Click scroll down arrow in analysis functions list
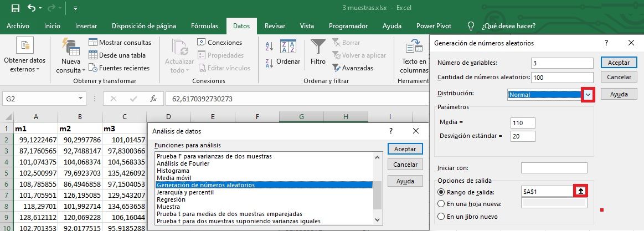 tap(378, 220)
